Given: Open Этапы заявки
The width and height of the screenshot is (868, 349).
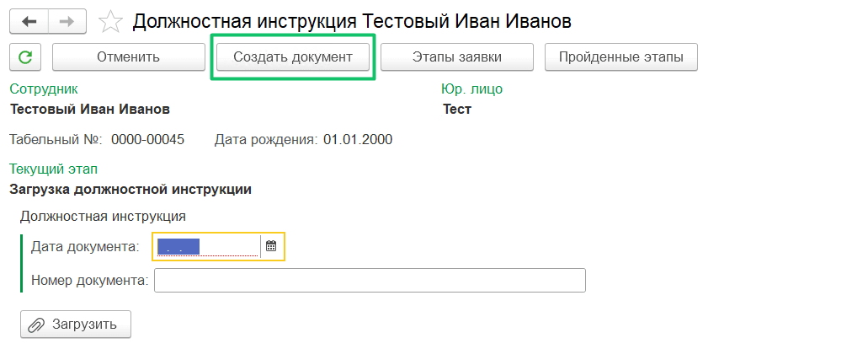Looking at the screenshot, I should 457,57.
